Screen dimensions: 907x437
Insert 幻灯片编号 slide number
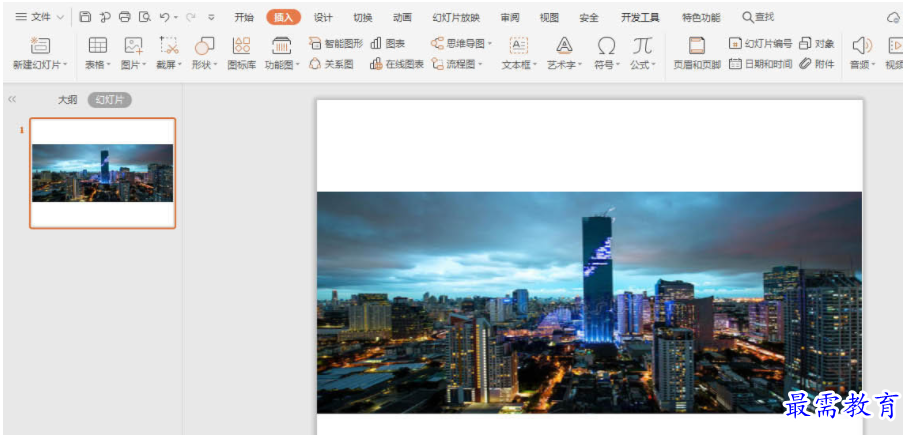pos(760,43)
